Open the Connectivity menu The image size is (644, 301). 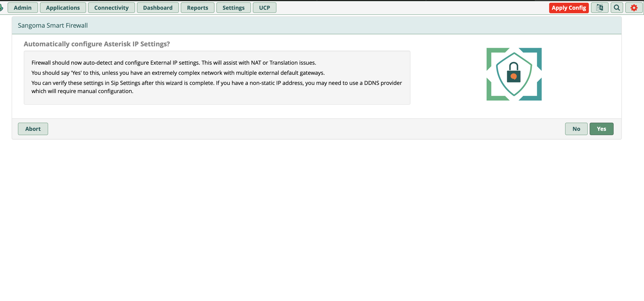[111, 7]
